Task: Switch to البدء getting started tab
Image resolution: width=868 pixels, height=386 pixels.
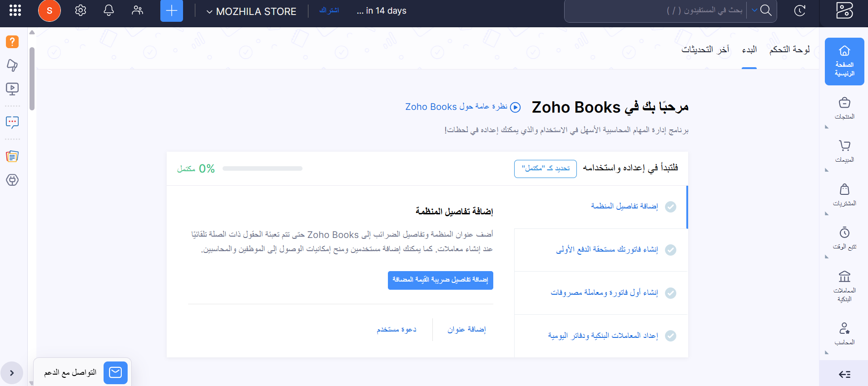Action: click(749, 49)
